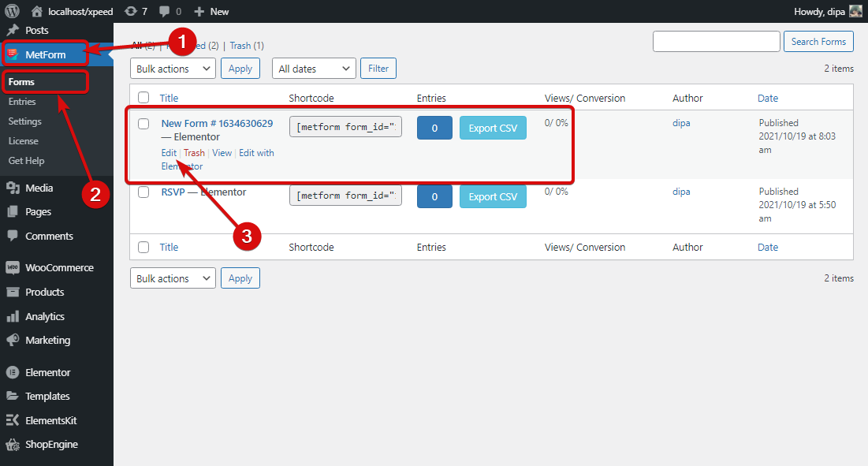The width and height of the screenshot is (868, 466).
Task: Click the ElementsKit icon
Action: [x=13, y=420]
